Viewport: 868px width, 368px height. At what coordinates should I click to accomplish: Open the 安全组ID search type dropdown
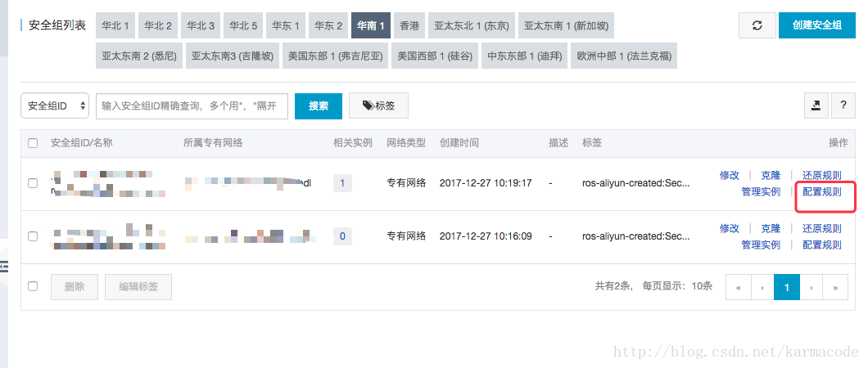(55, 105)
